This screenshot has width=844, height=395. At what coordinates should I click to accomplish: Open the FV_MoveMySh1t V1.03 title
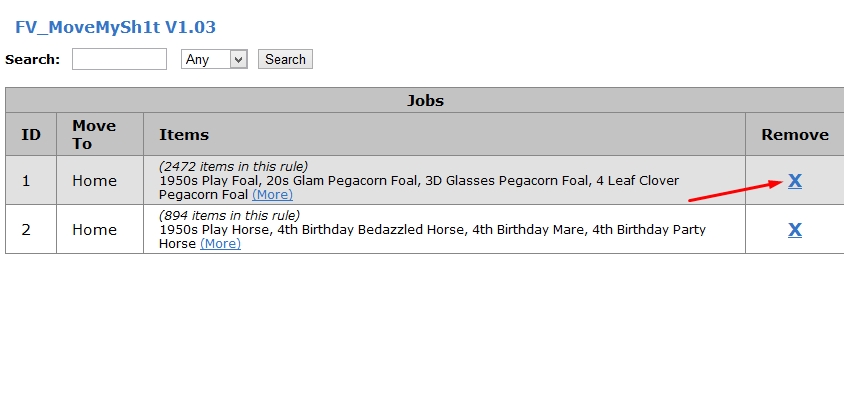click(115, 27)
